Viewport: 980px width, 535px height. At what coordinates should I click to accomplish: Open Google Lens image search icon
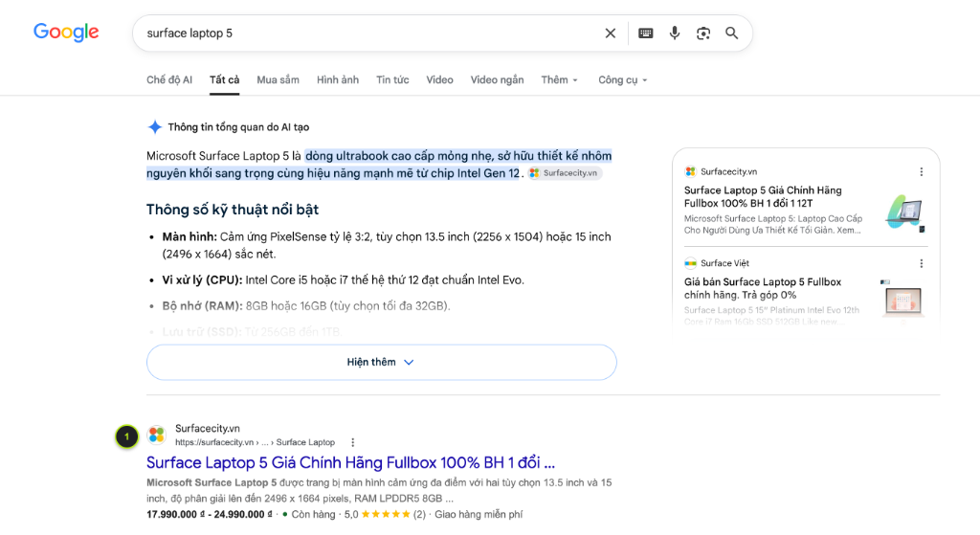pyautogui.click(x=703, y=33)
